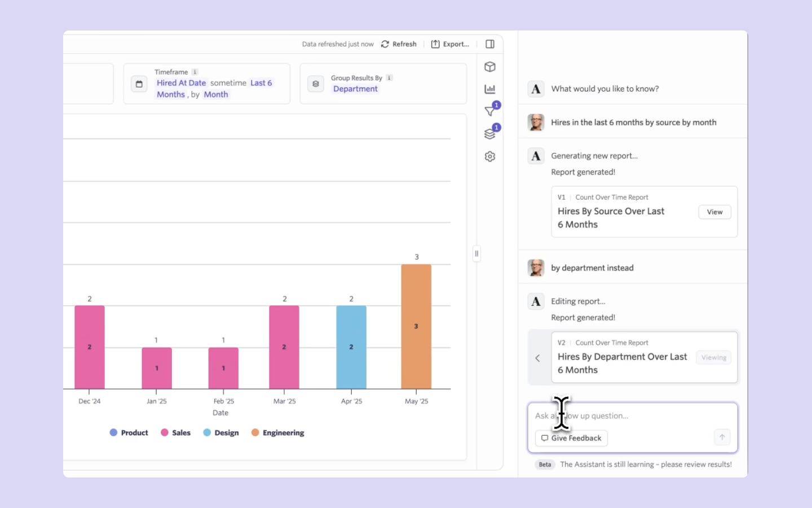Image resolution: width=812 pixels, height=508 pixels.
Task: Click the calendar icon in Timeframe card
Action: coord(139,84)
